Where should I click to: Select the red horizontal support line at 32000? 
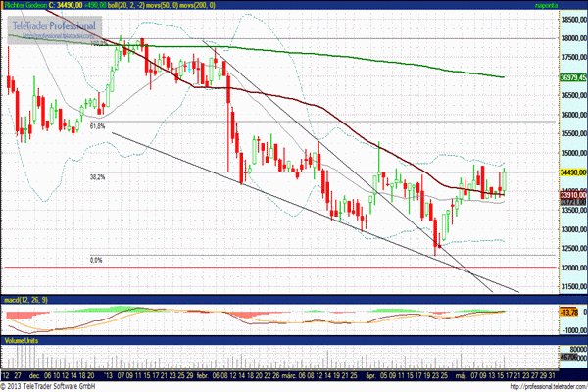pos(279,268)
